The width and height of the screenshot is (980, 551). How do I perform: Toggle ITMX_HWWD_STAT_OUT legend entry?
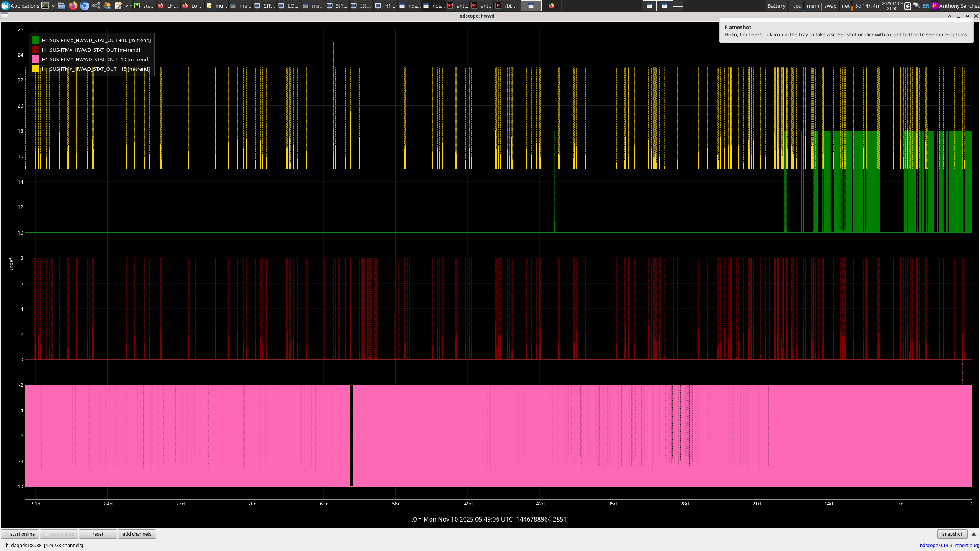[91, 50]
